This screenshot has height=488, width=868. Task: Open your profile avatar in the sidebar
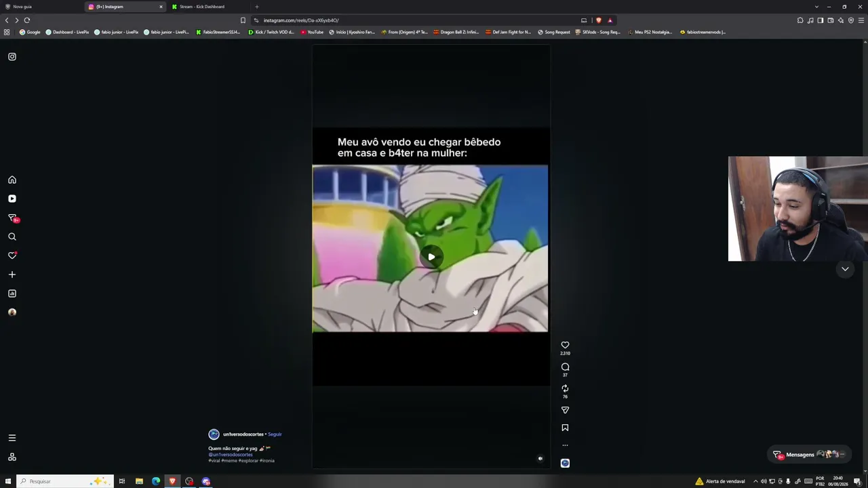(x=12, y=312)
